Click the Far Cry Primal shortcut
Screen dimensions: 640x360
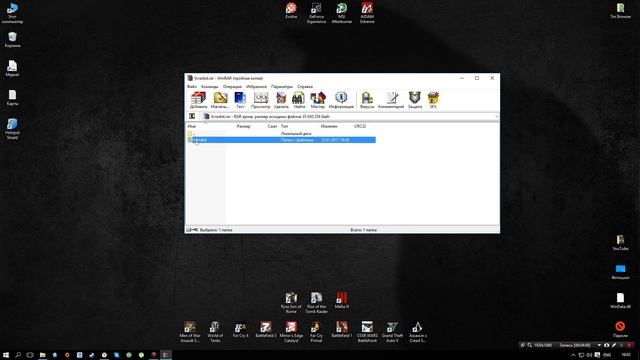pos(316,332)
